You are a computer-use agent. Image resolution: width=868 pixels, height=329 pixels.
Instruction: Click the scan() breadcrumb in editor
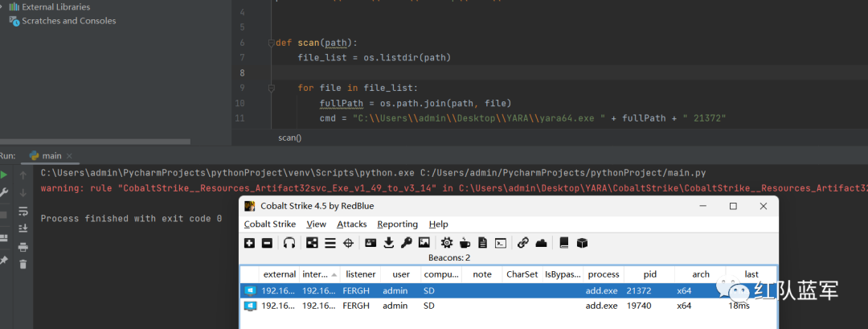(x=289, y=138)
